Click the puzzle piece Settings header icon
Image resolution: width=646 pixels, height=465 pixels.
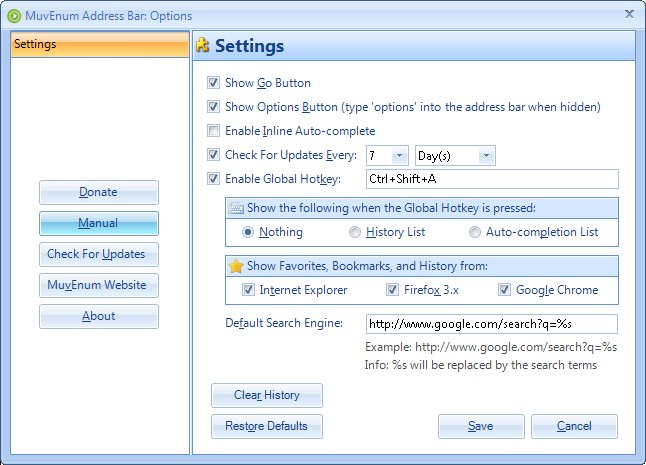tap(202, 45)
